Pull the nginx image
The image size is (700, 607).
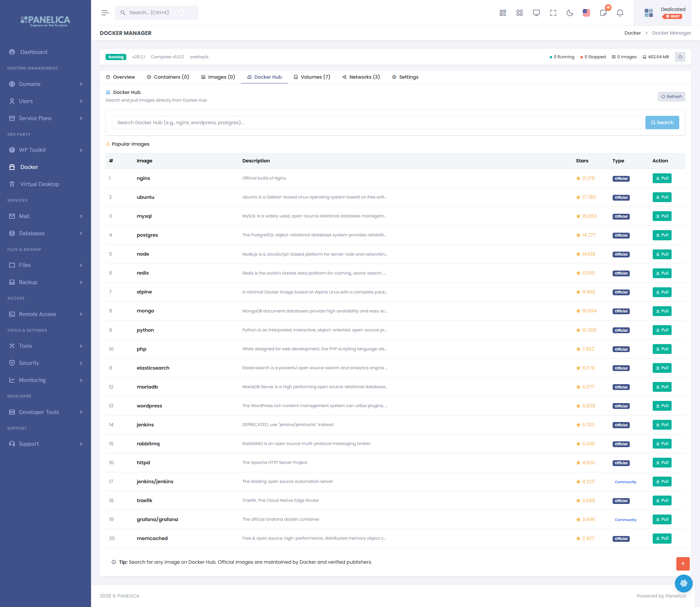click(662, 178)
